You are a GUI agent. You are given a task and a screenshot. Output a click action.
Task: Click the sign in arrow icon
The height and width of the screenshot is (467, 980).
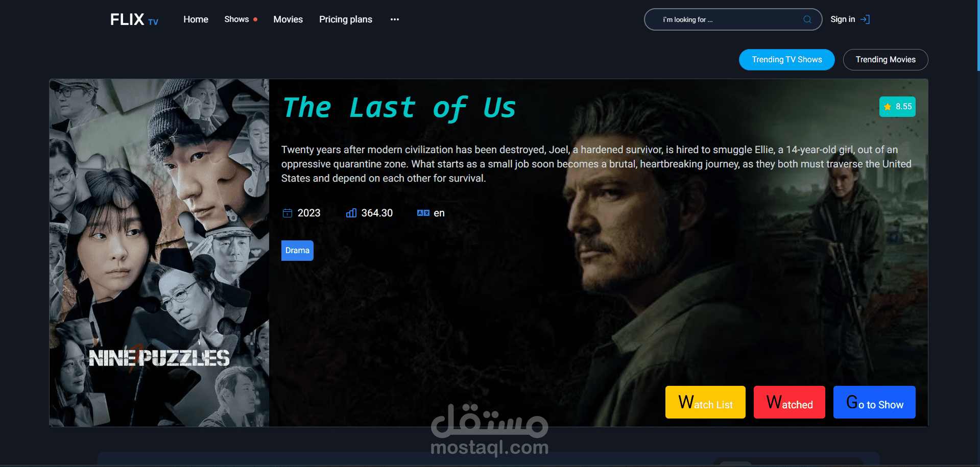tap(865, 19)
